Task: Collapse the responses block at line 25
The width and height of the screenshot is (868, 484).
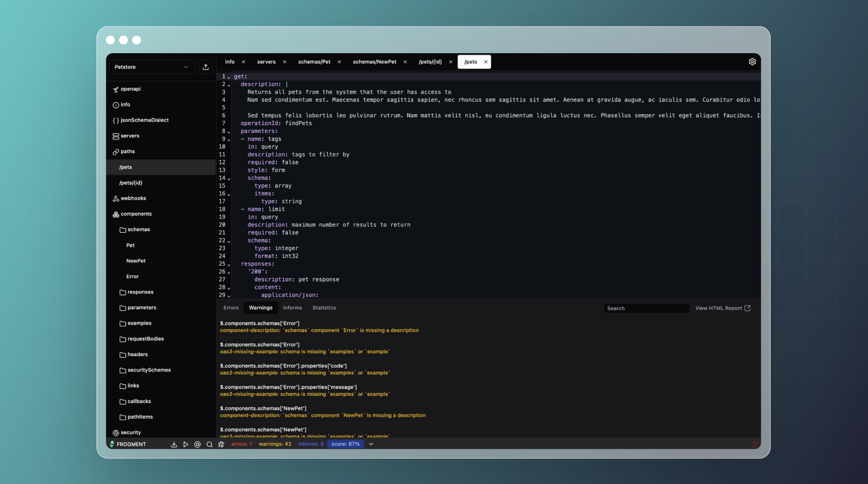Action: [229, 264]
